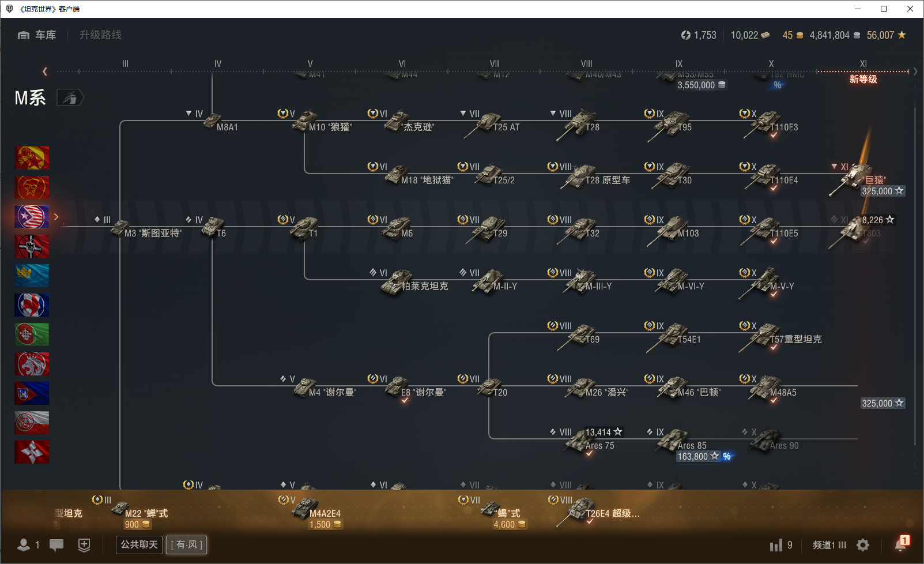Select the France rooster flag
The image size is (924, 564).
click(x=32, y=305)
